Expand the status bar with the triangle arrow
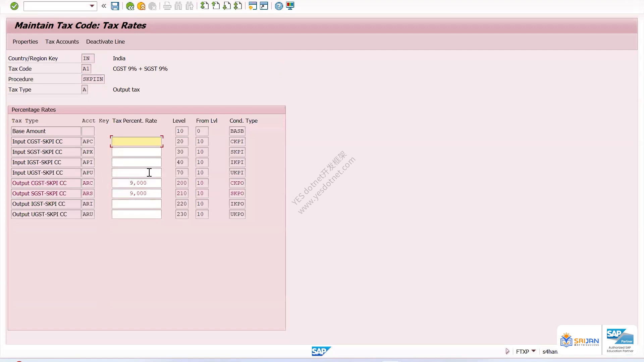The height and width of the screenshot is (362, 644). [x=507, y=351]
